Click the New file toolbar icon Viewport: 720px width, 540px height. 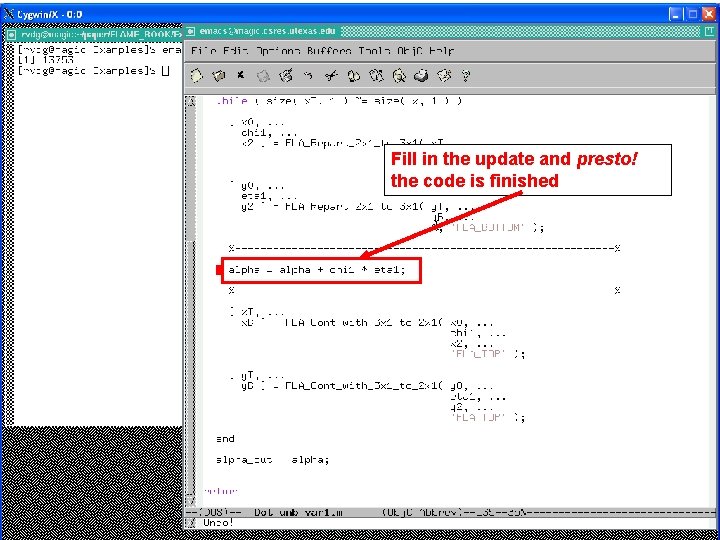(x=197, y=75)
